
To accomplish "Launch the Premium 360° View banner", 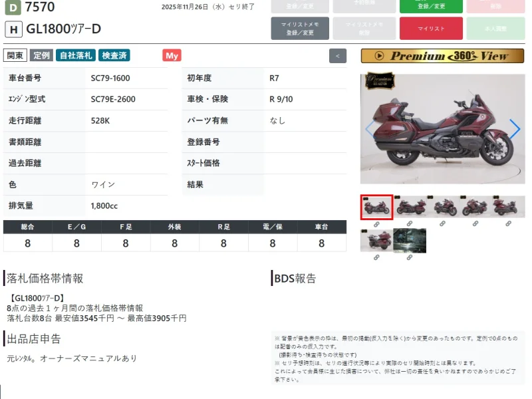I will [x=442, y=56].
